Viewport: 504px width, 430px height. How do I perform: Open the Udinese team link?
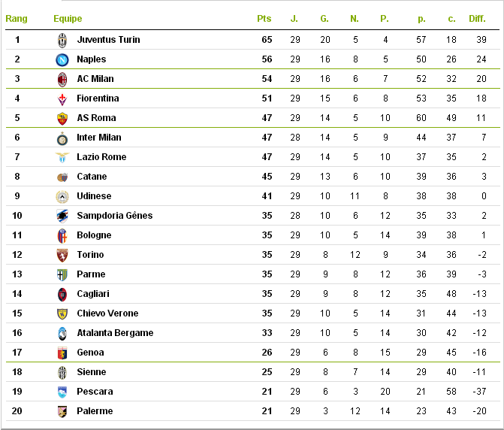coord(94,196)
